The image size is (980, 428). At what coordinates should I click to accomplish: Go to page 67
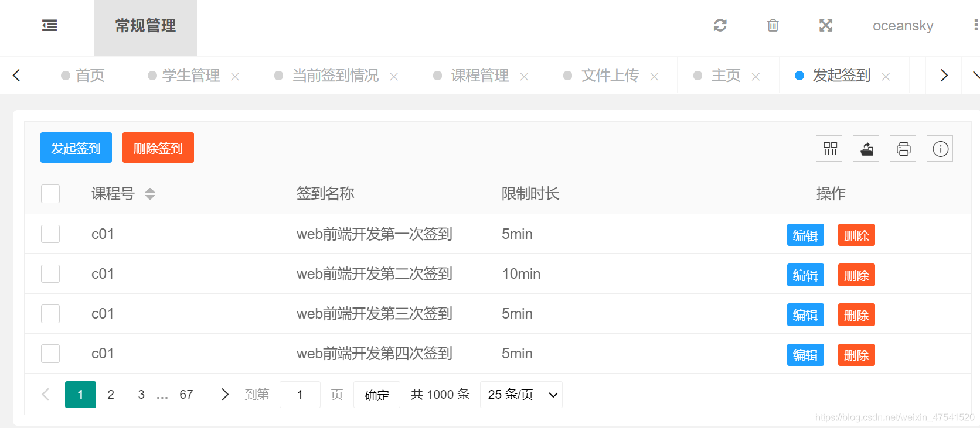click(186, 395)
